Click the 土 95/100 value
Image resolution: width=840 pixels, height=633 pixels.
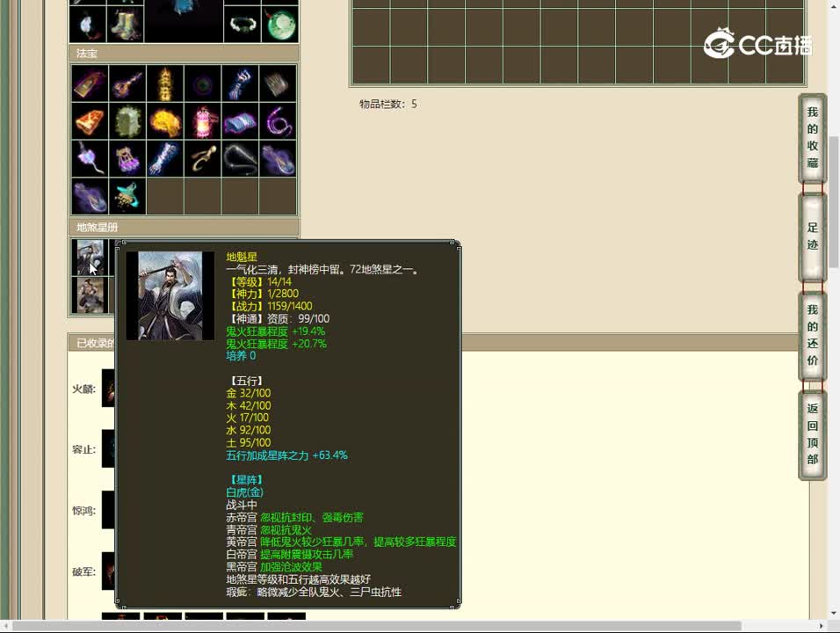point(249,443)
